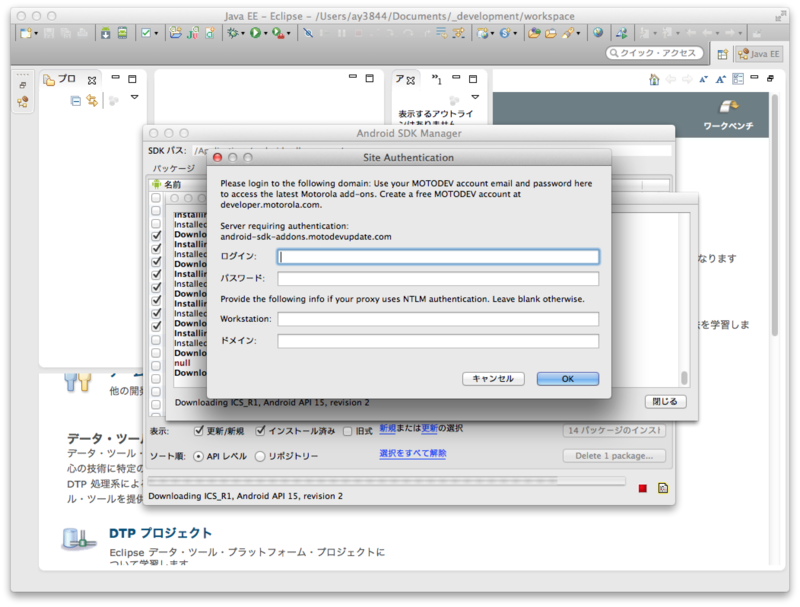
Task: Click the left-trim Restore icon
Action: 22,85
